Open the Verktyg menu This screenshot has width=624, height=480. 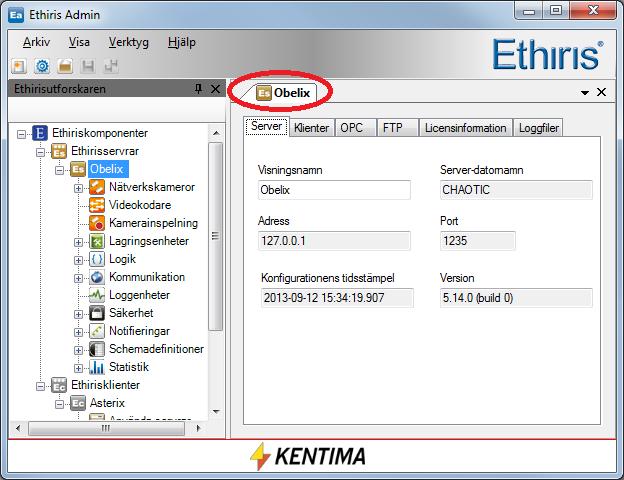coord(129,42)
